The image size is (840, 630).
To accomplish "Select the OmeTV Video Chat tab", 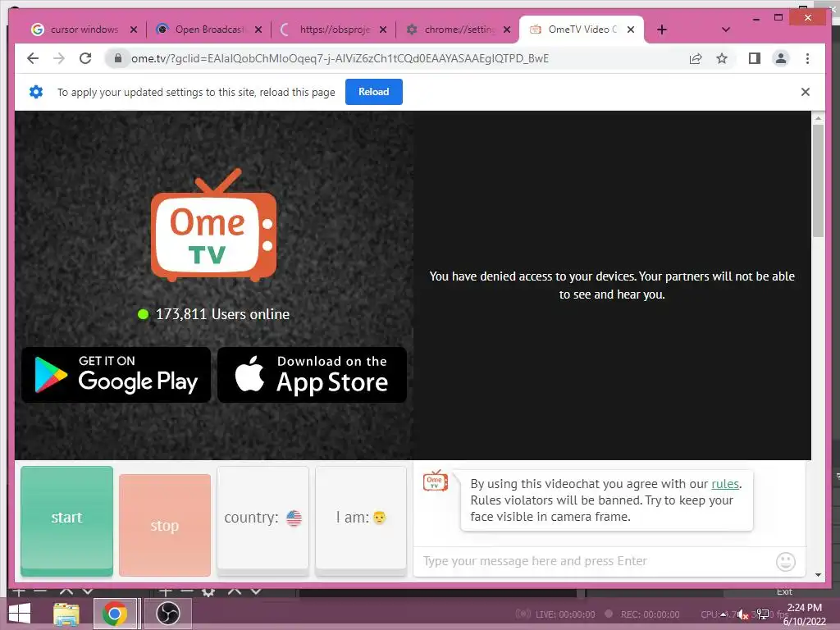I will point(582,30).
